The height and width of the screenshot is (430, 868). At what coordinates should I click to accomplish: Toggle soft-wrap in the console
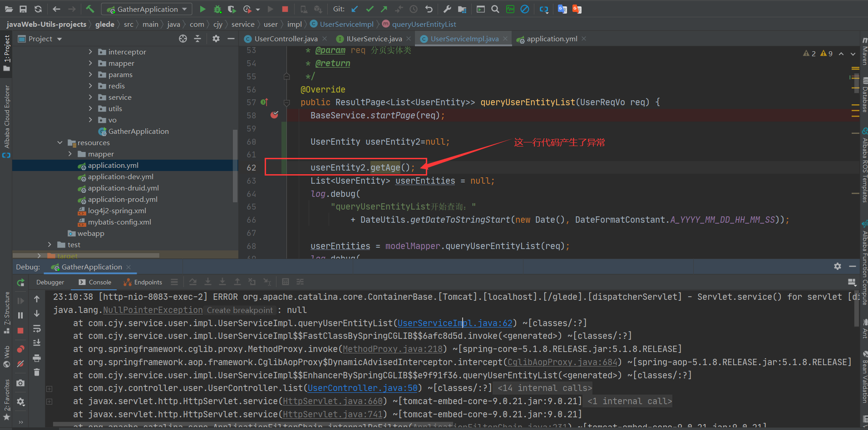point(37,329)
